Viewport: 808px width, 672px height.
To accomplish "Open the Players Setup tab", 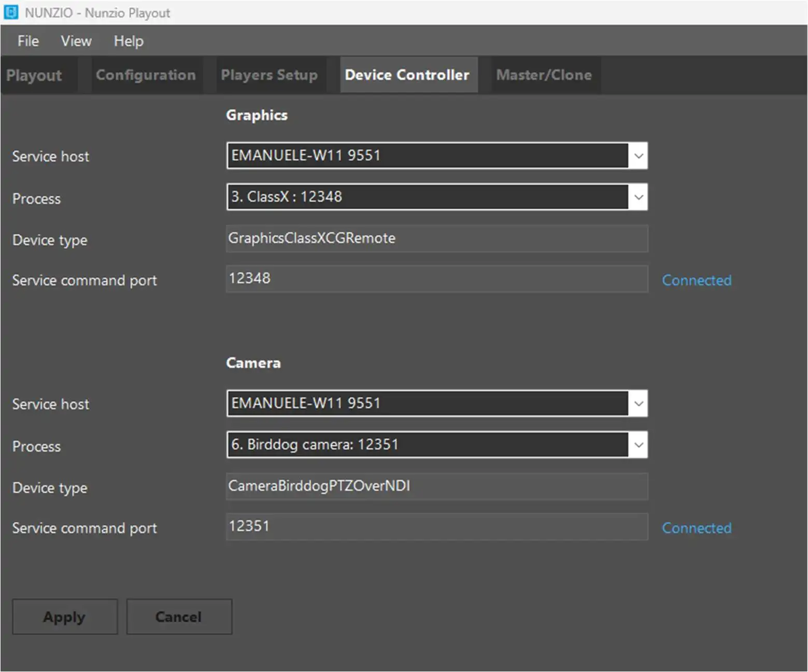I will click(269, 75).
